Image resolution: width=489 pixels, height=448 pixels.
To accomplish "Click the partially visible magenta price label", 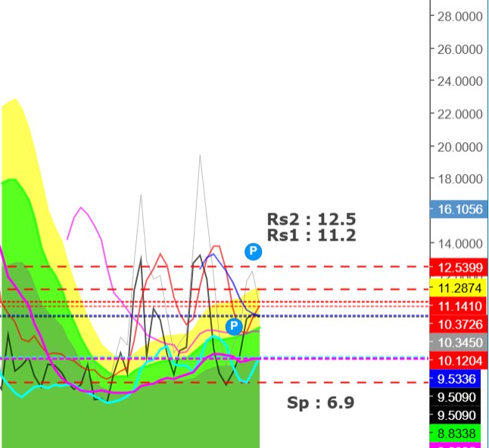I will click(459, 446).
